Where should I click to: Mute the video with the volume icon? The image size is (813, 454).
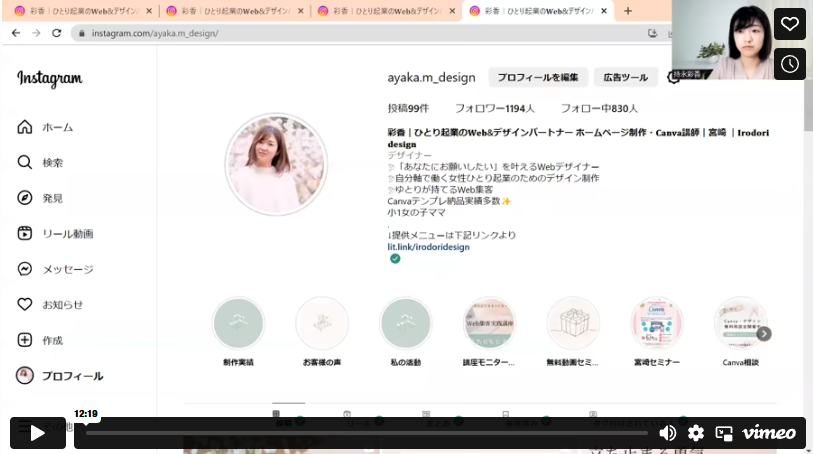pos(667,433)
